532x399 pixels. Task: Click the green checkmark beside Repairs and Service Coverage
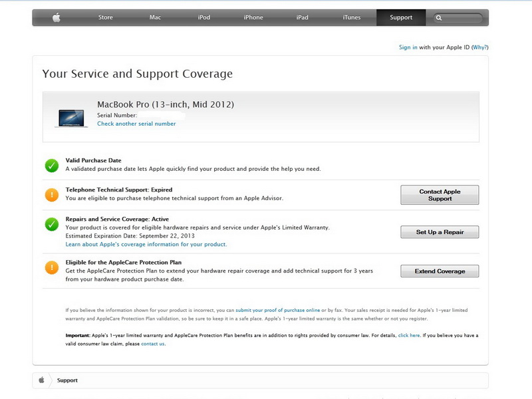(52, 224)
